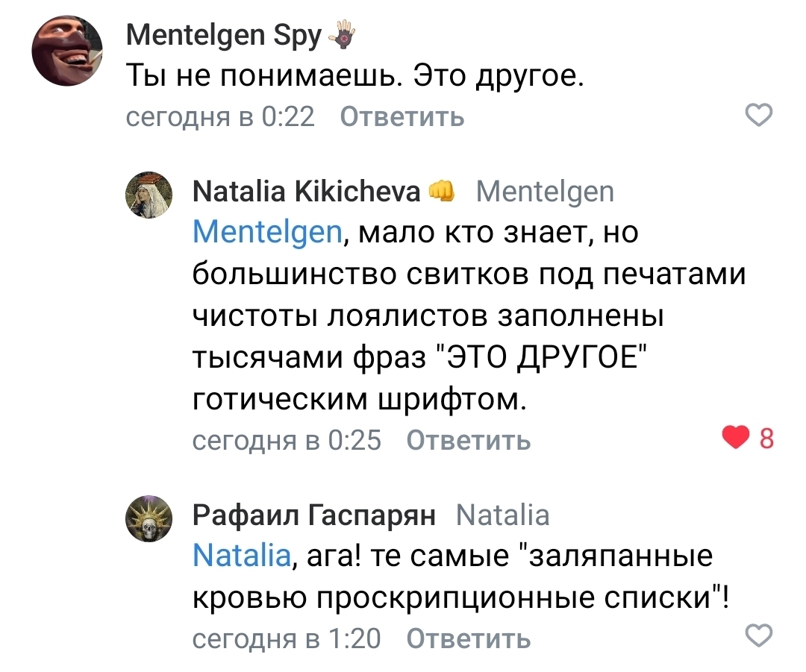806x672 pixels.
Task: Open Natalia Kikicheva profile by name
Action: pos(307,192)
